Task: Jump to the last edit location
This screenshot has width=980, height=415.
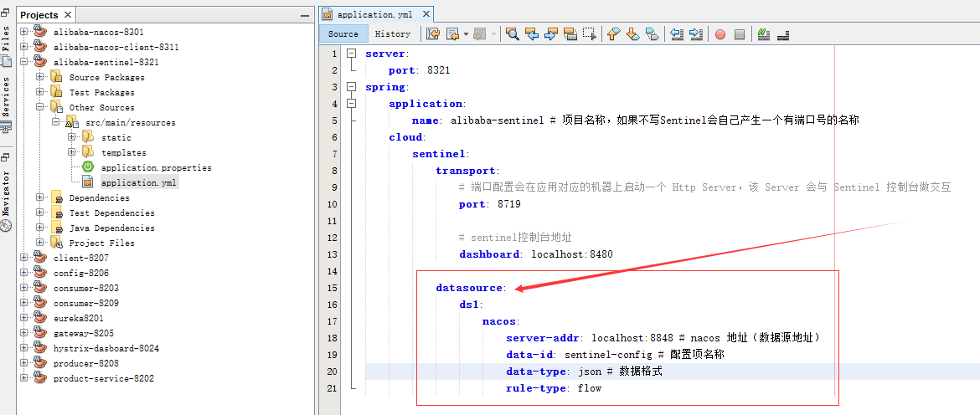Action: (432, 34)
